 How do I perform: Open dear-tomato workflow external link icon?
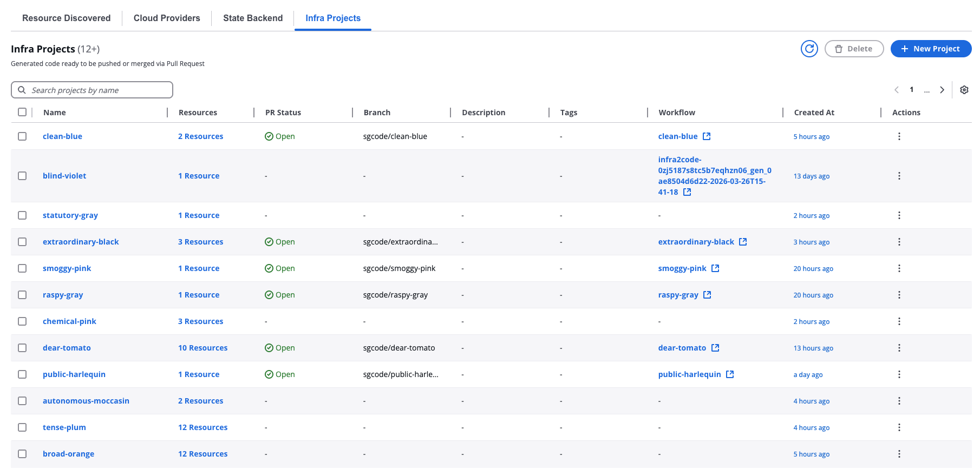point(715,348)
